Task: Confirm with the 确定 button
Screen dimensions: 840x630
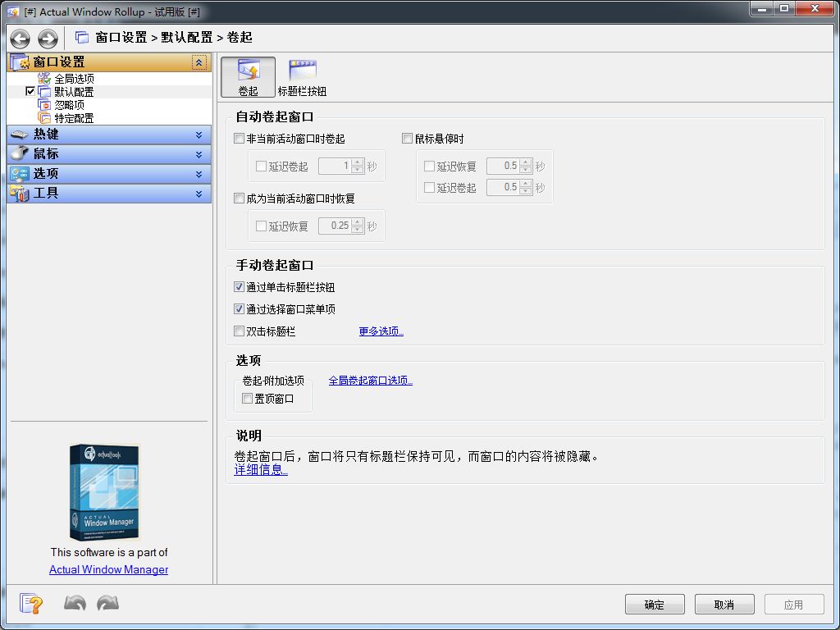Action: 655,605
